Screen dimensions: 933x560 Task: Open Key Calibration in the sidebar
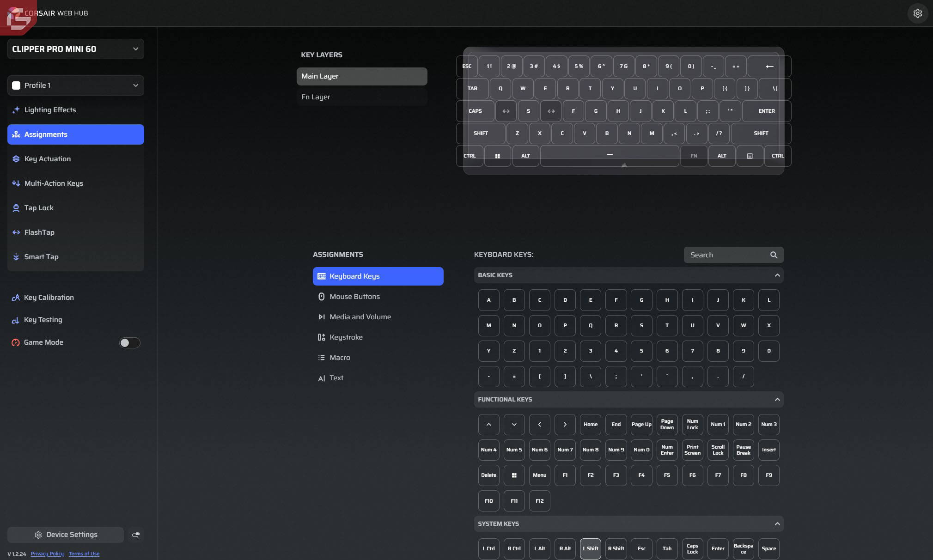(x=76, y=298)
